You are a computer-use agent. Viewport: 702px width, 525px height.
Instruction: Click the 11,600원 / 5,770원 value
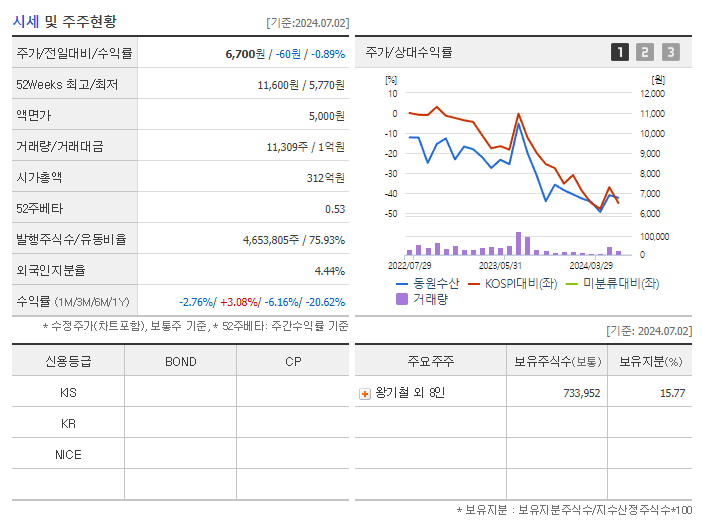pyautogui.click(x=301, y=85)
